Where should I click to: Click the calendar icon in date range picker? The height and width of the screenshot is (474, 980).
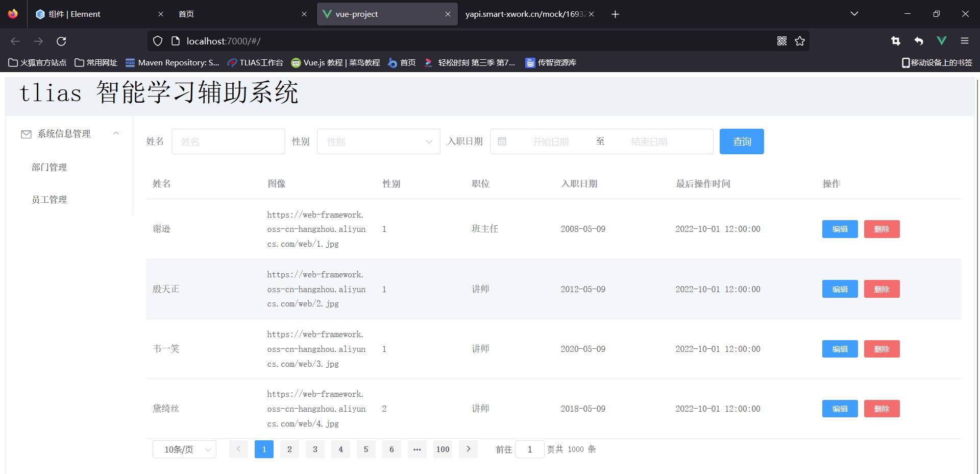[502, 141]
